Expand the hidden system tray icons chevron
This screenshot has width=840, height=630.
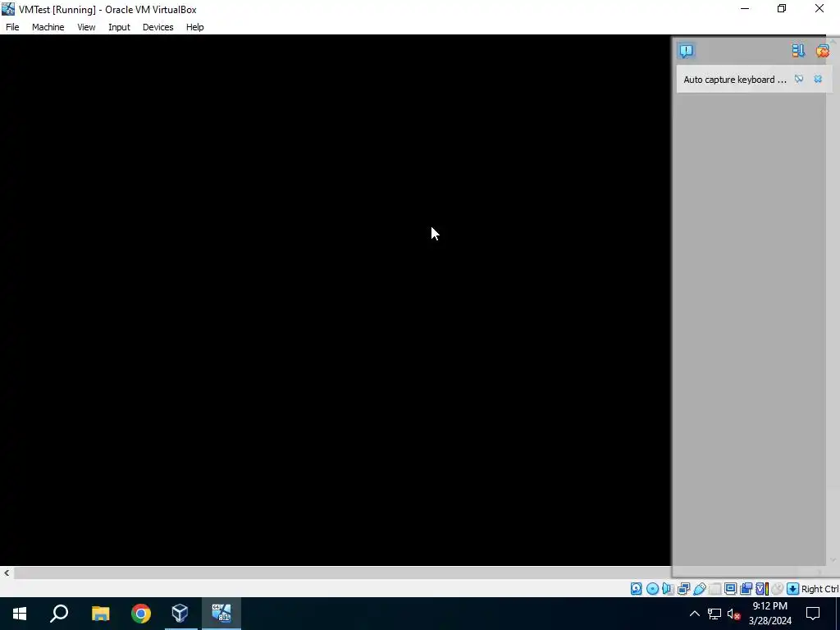tap(694, 614)
